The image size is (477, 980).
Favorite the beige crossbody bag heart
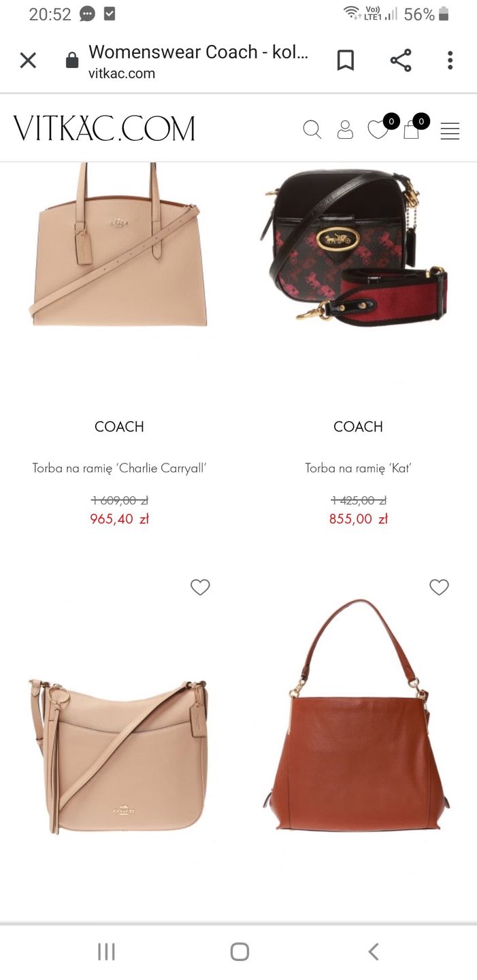click(200, 587)
